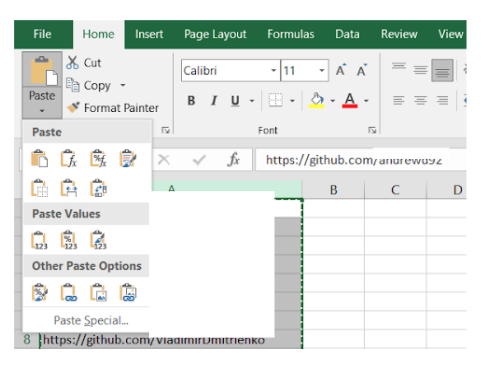Screen dimensions: 489x365
Task: Choose the Transpose paste icon
Action: pos(98,188)
